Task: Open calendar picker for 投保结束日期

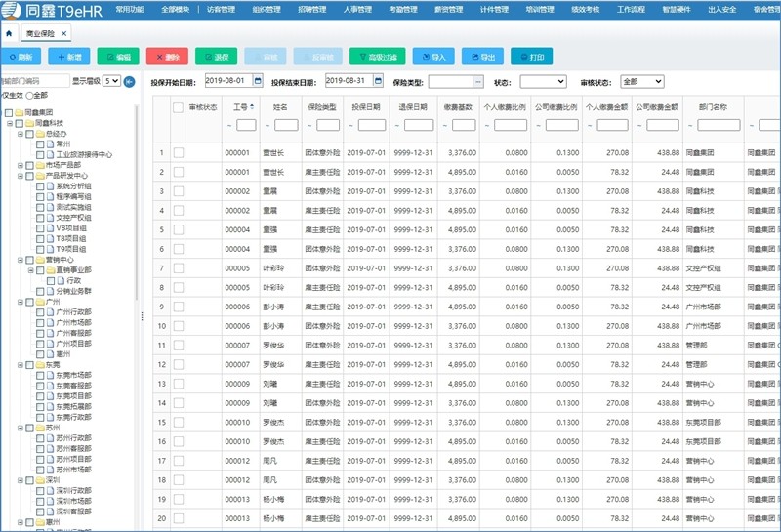Action: 377,81
